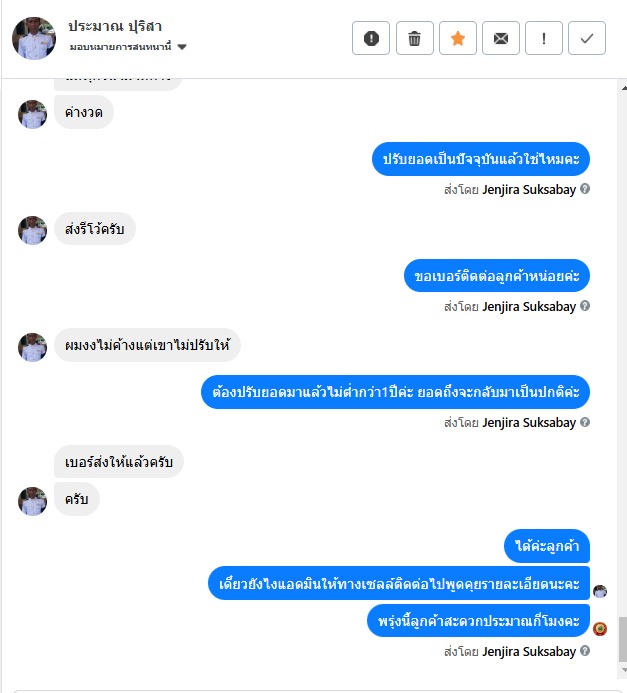627x693 pixels.
Task: Click help icon under ขอเบอร์ติดต่อลูกค้าหน่อยค่ะ message
Action: tap(585, 306)
